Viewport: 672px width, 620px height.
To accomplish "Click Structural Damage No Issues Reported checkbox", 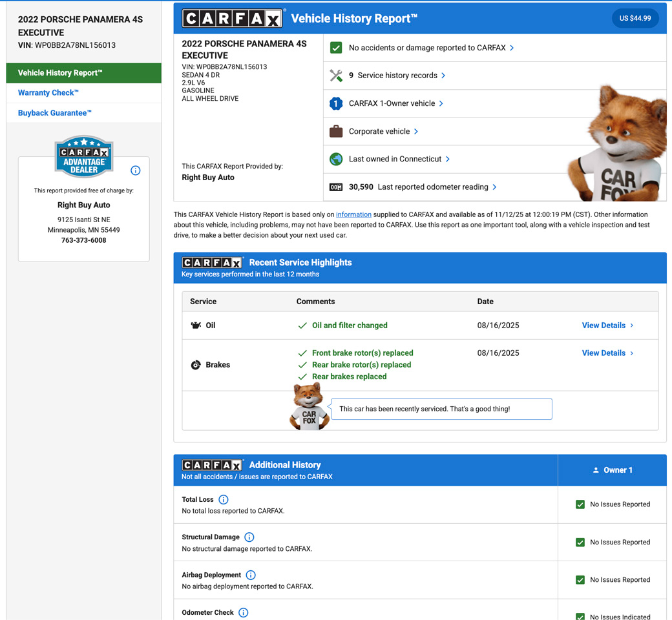I will (580, 542).
